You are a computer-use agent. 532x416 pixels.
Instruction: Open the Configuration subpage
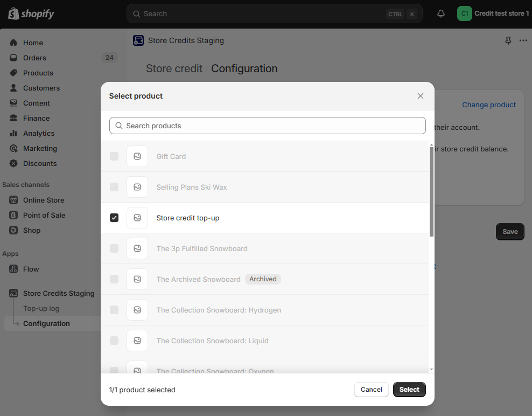tap(46, 324)
